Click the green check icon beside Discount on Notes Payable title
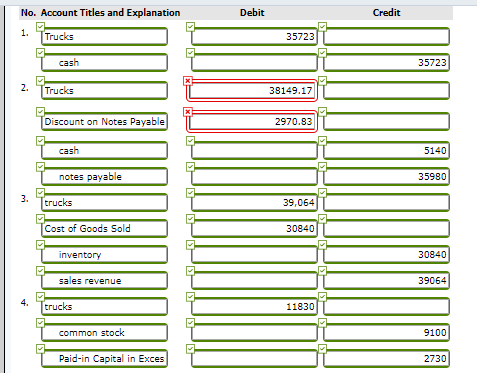 40,112
